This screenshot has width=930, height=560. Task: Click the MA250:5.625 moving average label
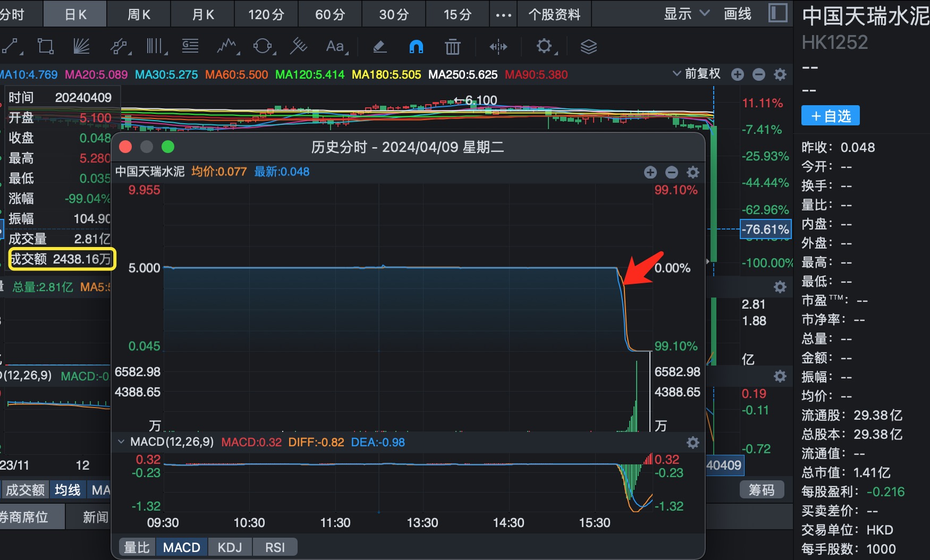(463, 74)
